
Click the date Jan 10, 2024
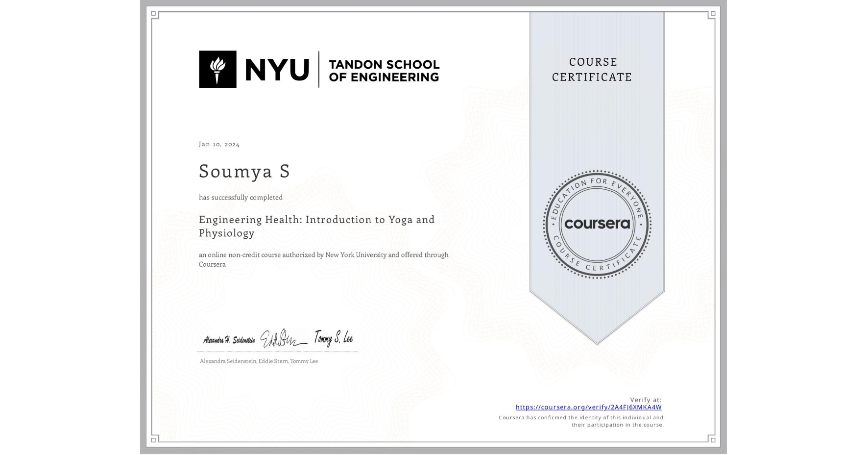(219, 144)
